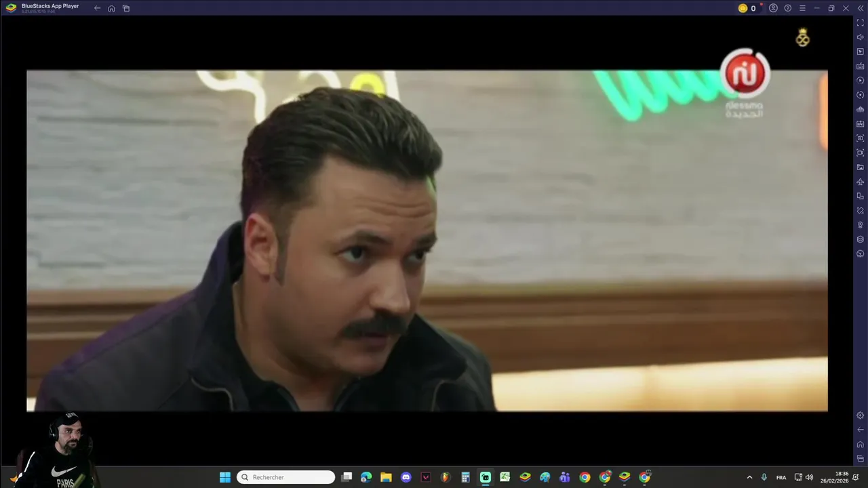Click the video playback area
868x488 pixels.
(427, 241)
